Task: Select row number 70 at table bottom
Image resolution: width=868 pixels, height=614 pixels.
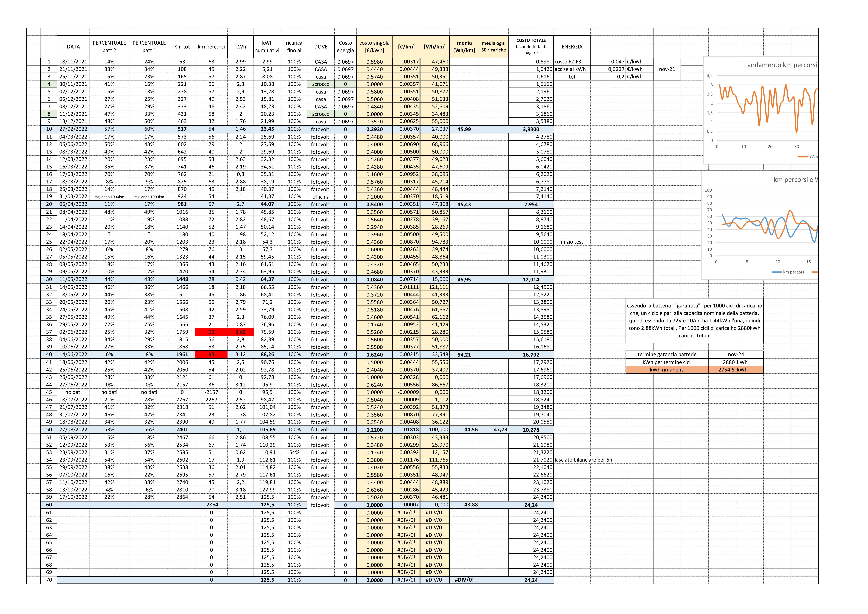Action: coord(49,580)
